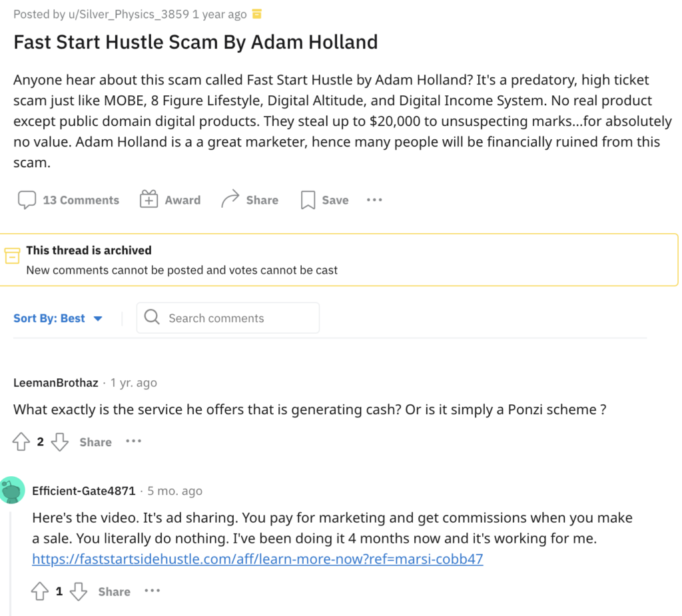
Task: Click Share under Efficient-Gate4871's comment
Action: point(114,591)
